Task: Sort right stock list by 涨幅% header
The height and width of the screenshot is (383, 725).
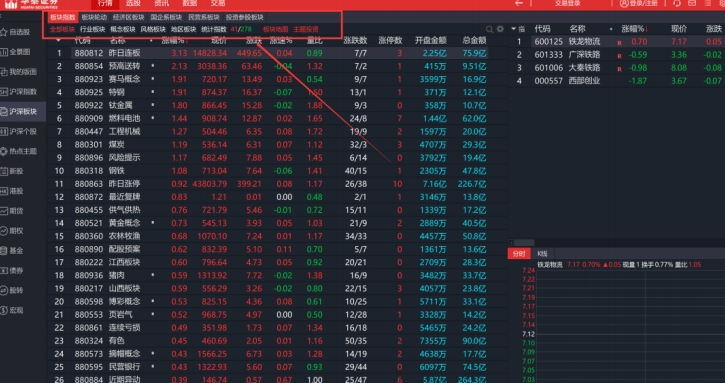Action: click(x=634, y=29)
